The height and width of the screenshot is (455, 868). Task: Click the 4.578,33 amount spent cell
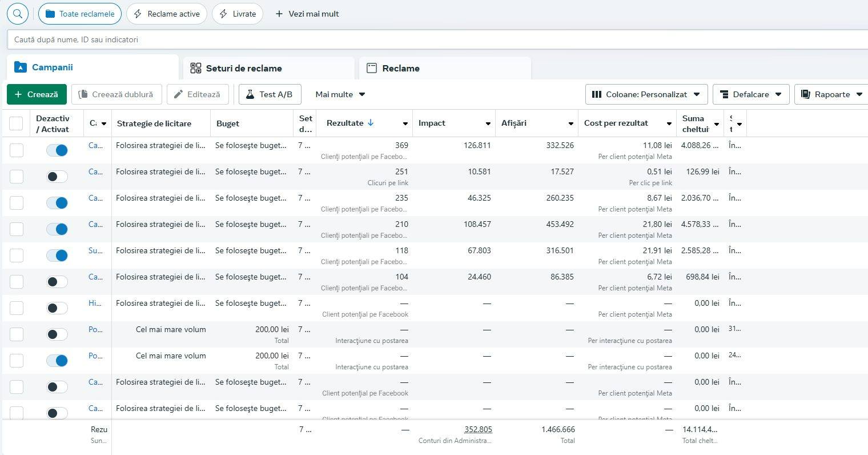click(x=700, y=224)
